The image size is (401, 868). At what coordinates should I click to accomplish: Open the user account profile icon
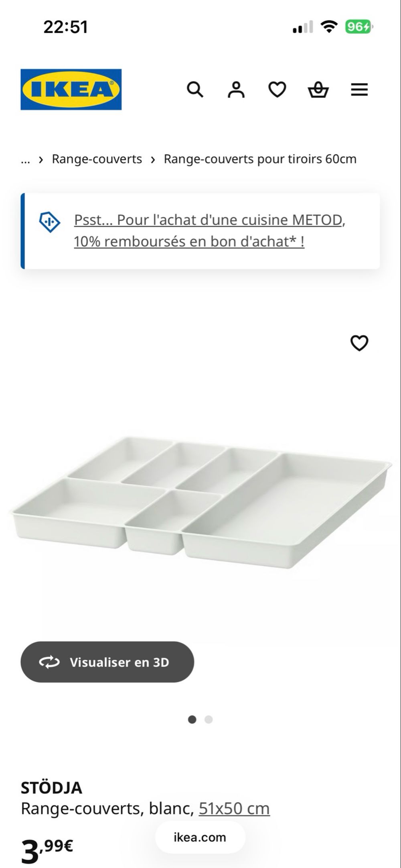pos(236,90)
